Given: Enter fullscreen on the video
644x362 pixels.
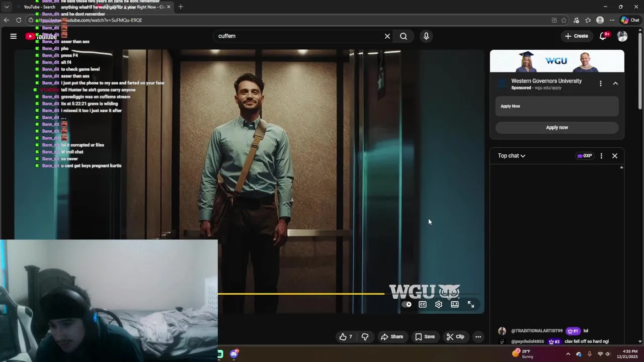Looking at the screenshot, I should pos(471,304).
